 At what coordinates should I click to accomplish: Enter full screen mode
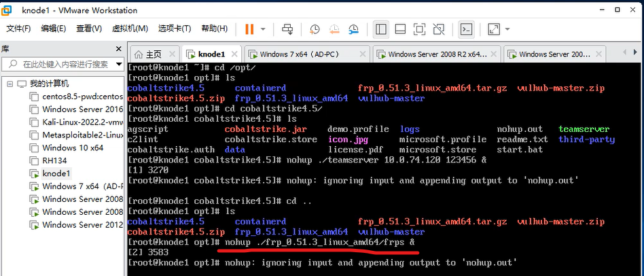(x=419, y=29)
